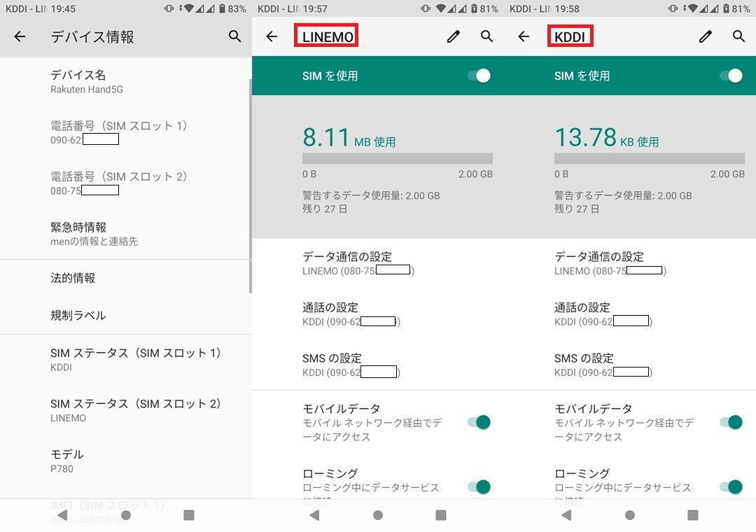Go back from the KDDI screen
The image size is (756, 532).
[524, 36]
